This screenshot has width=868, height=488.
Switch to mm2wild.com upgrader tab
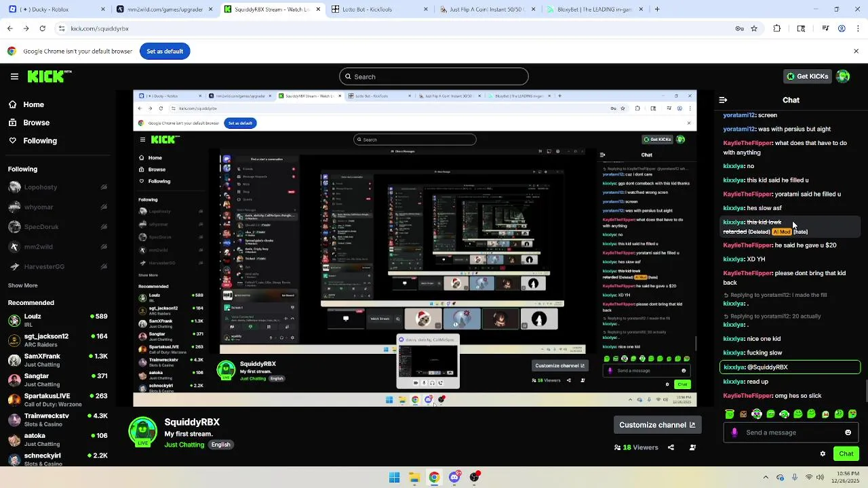165,9
